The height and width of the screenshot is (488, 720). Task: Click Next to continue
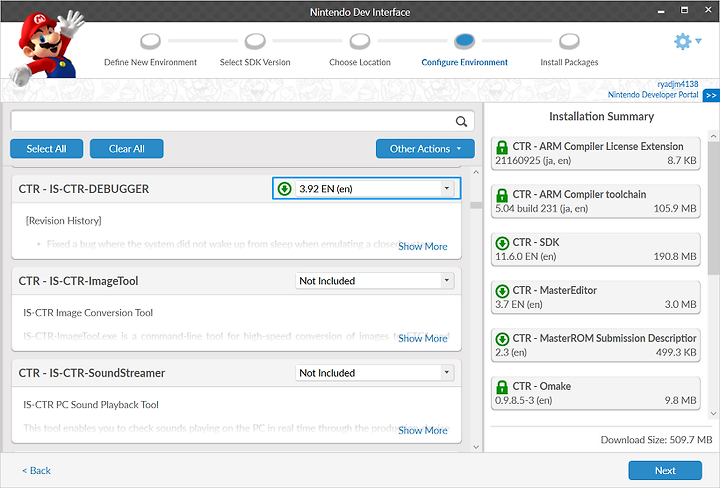tap(665, 471)
